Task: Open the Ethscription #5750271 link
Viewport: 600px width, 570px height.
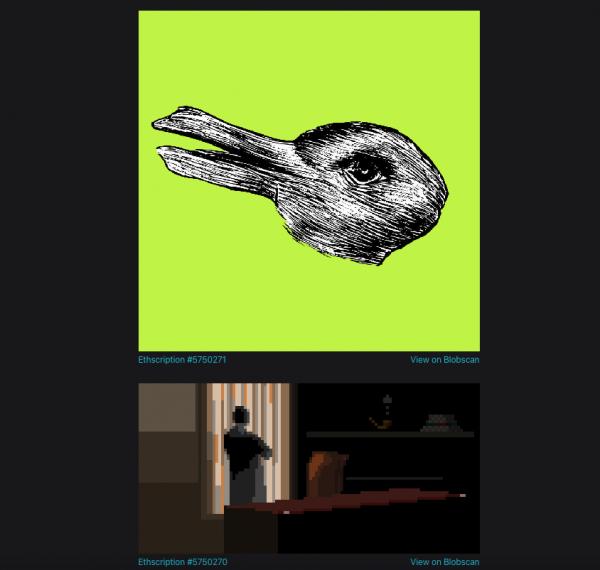Action: [x=175, y=359]
